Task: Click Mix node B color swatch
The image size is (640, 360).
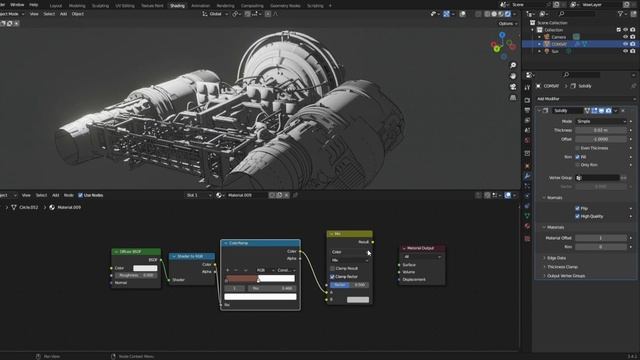Action: coord(358,300)
